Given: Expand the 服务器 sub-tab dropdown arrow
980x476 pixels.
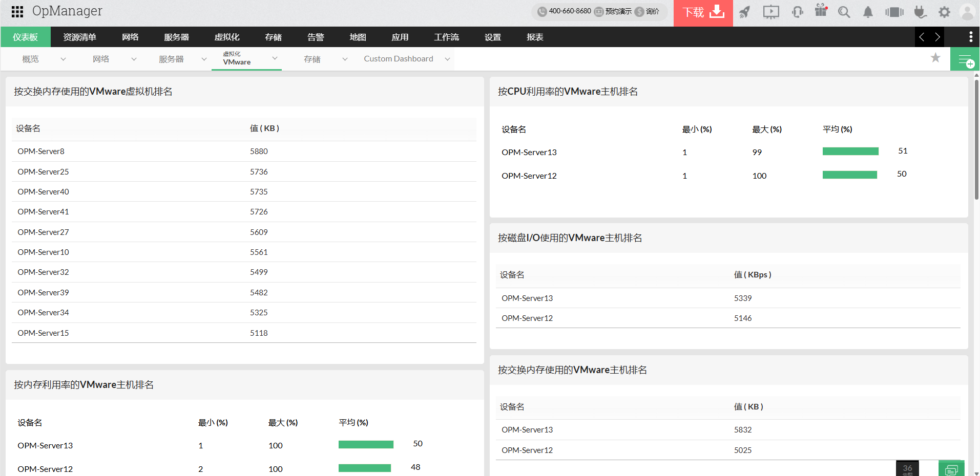Looking at the screenshot, I should (x=204, y=59).
